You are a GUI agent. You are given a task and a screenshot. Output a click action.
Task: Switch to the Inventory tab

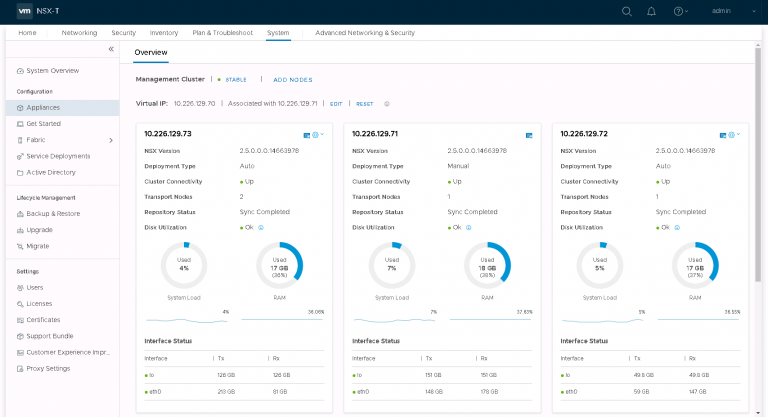(x=164, y=33)
